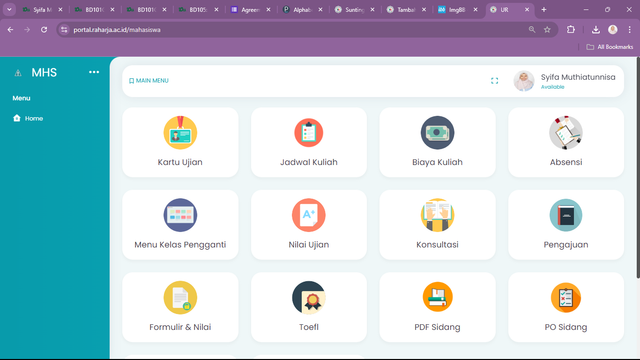
Task: Click the user profile photo
Action: 524,81
